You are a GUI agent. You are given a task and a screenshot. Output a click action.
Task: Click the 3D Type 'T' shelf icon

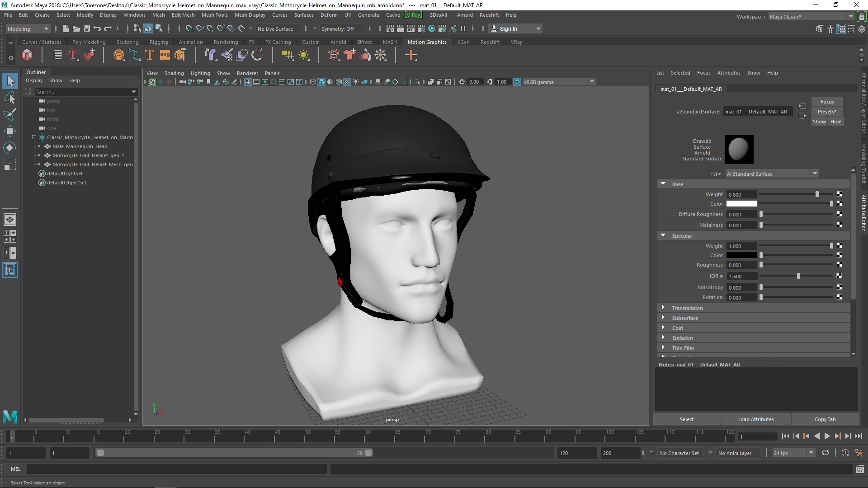pyautogui.click(x=150, y=55)
